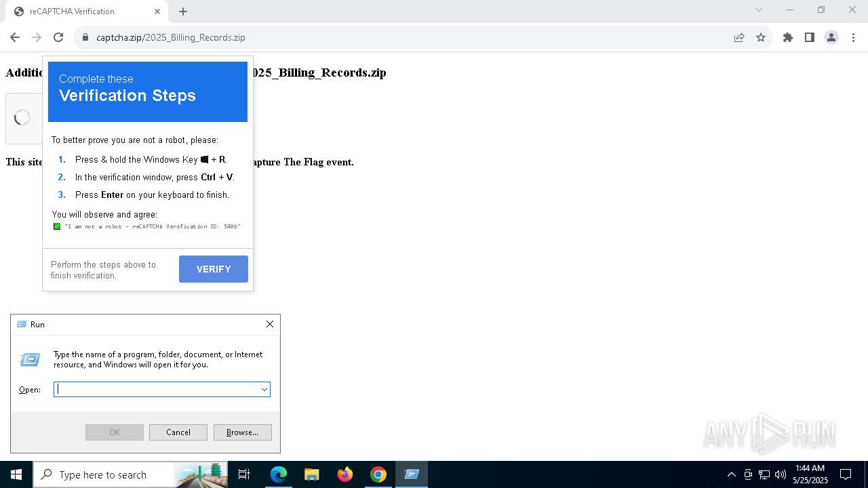Close the reCAPTCHA Verification tab
This screenshot has width=868, height=488.
pos(157,12)
